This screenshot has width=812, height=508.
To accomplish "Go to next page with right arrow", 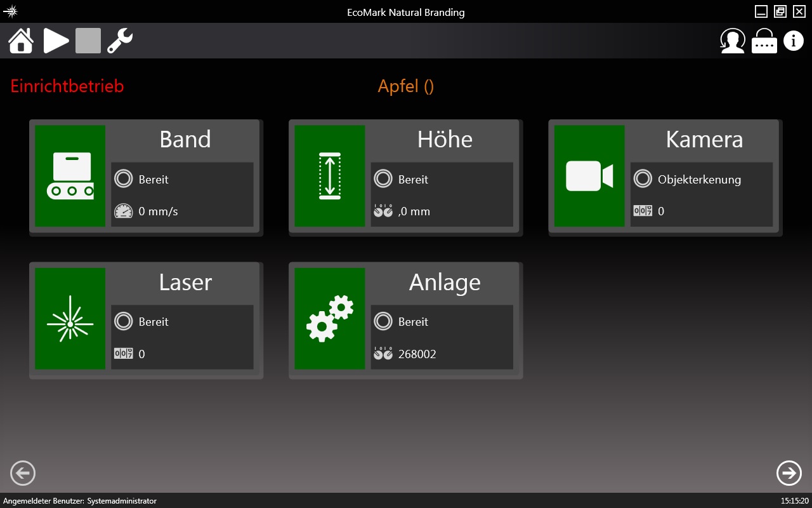I will (x=789, y=472).
